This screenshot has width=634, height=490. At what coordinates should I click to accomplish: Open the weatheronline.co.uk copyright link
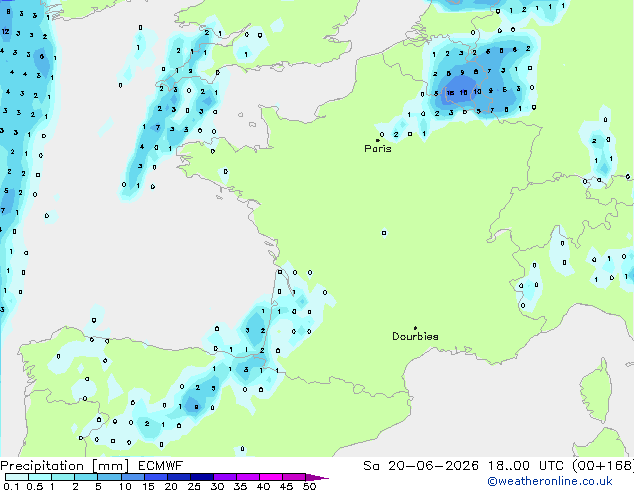click(550, 481)
